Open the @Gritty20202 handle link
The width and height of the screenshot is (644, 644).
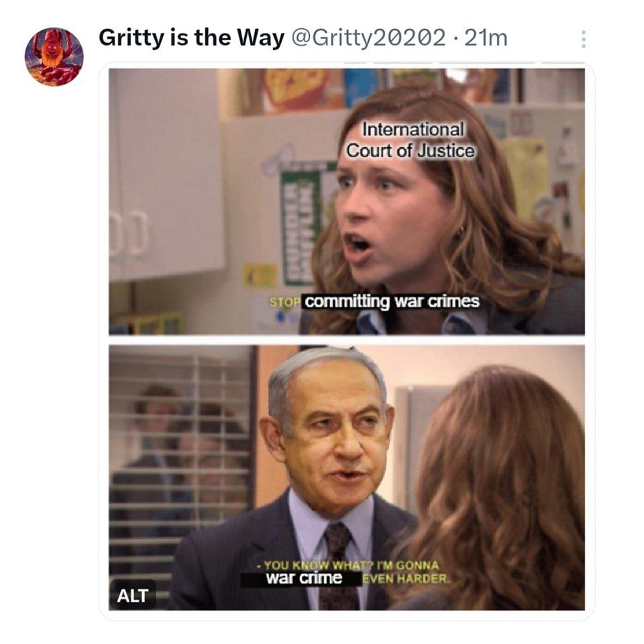pos(368,38)
